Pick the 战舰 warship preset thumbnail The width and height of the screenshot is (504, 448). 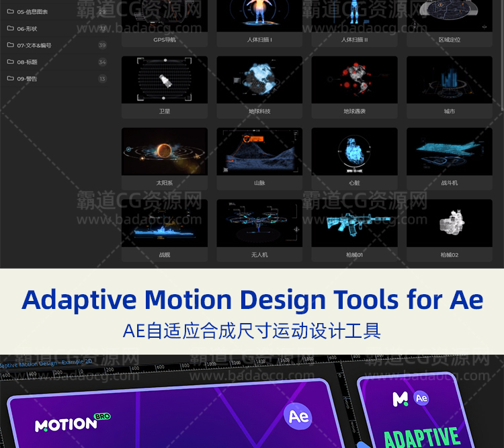tap(165, 223)
